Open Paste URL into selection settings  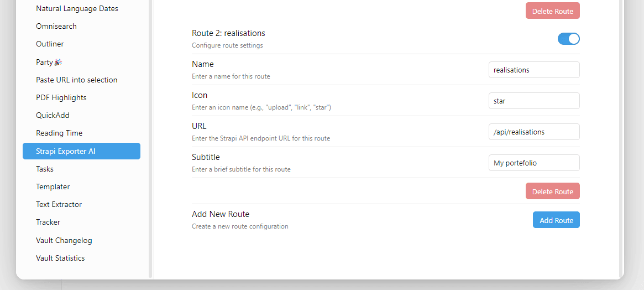[x=76, y=80]
